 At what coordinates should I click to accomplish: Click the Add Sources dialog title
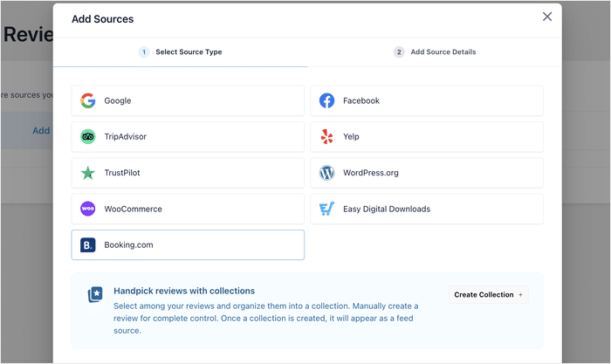[102, 19]
